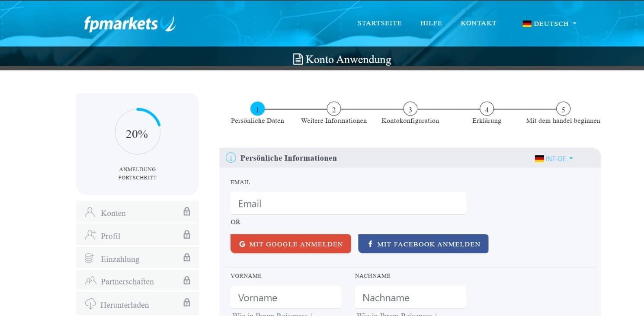Screen dimensions: 644x316
Task: Click the people icon beside Partnerschaften
Action: click(90, 281)
